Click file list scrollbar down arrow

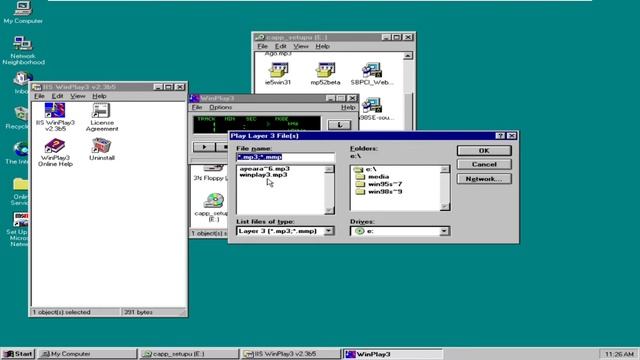tap(329, 210)
